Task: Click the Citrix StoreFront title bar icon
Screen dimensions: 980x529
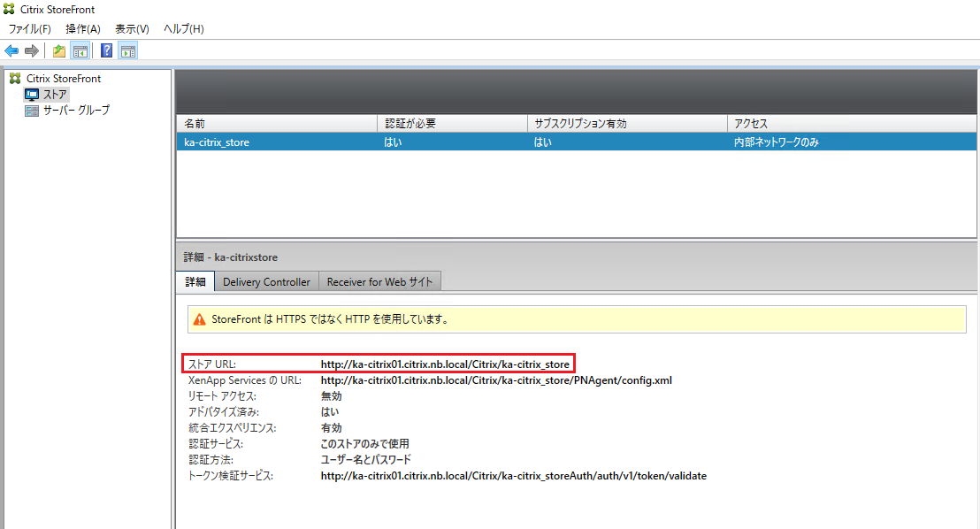Action: pyautogui.click(x=9, y=10)
